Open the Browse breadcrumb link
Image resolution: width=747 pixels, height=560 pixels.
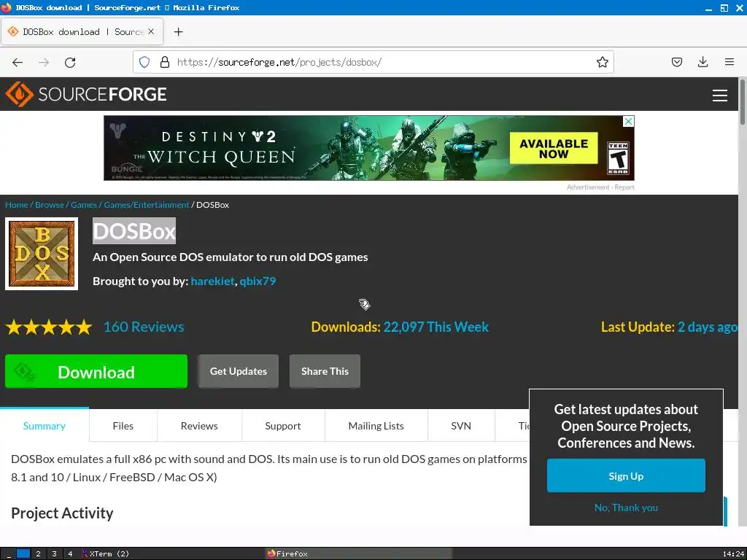[x=50, y=205]
